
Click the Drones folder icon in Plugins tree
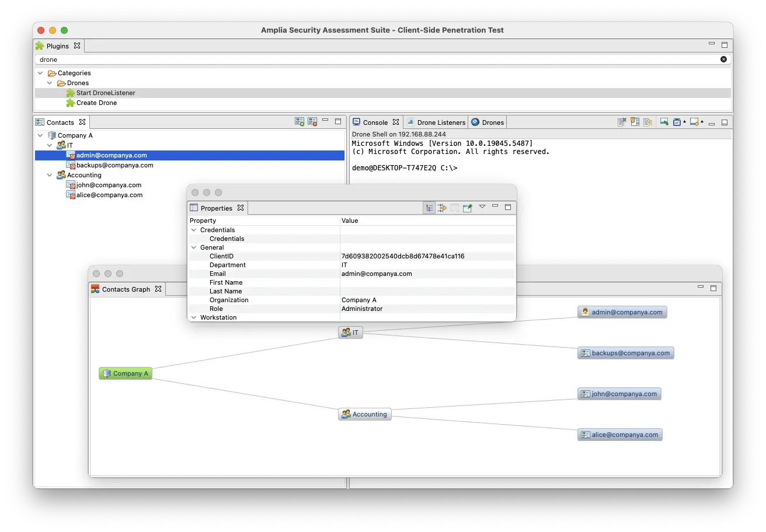click(x=61, y=83)
